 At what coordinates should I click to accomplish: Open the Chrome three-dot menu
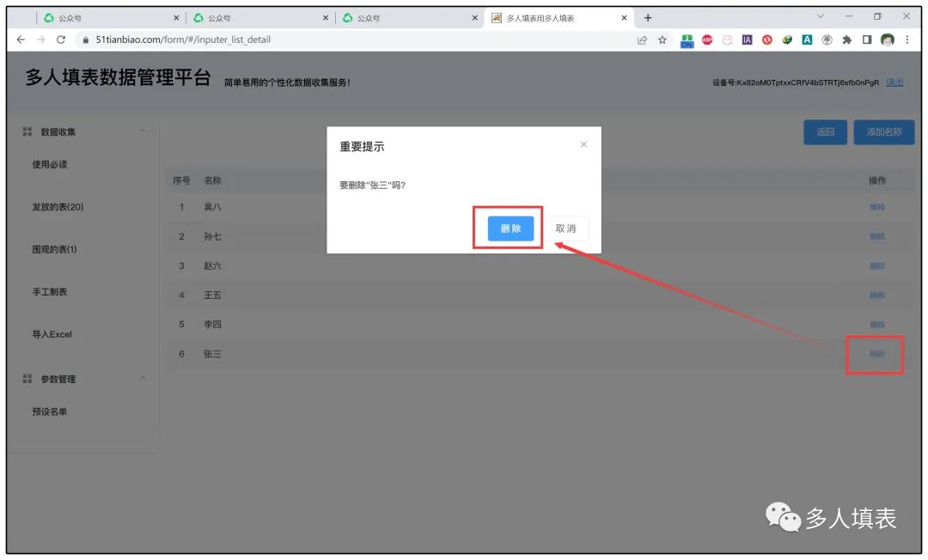point(907,40)
